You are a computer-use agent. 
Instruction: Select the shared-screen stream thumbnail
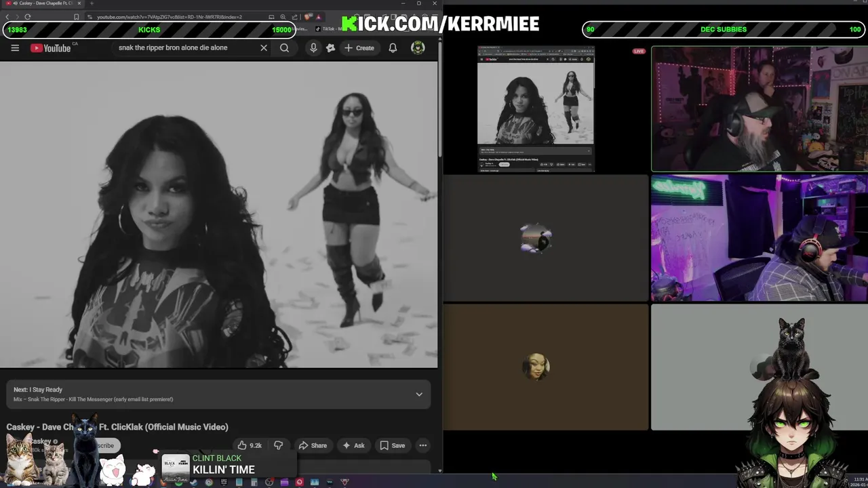[x=536, y=108]
